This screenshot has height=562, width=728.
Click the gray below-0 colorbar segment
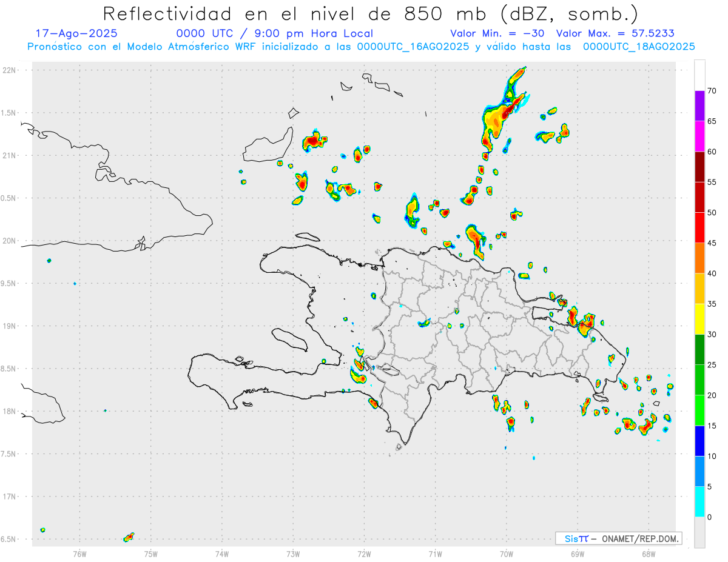coord(699,532)
